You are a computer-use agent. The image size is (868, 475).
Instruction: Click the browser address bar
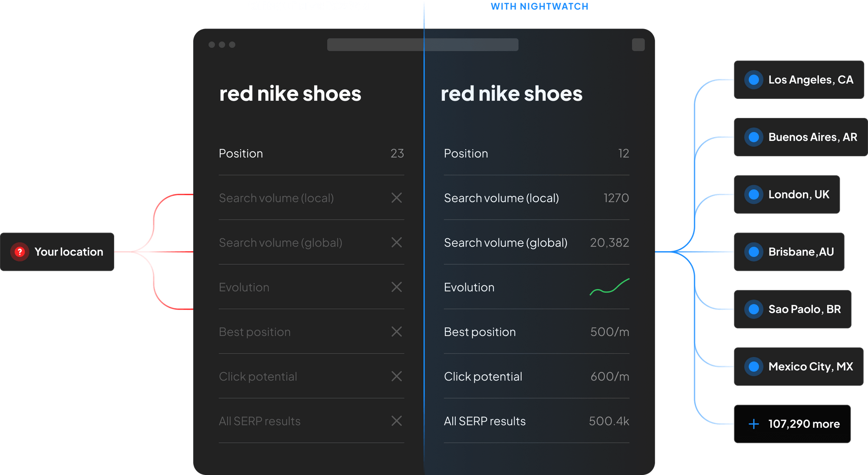[422, 45]
